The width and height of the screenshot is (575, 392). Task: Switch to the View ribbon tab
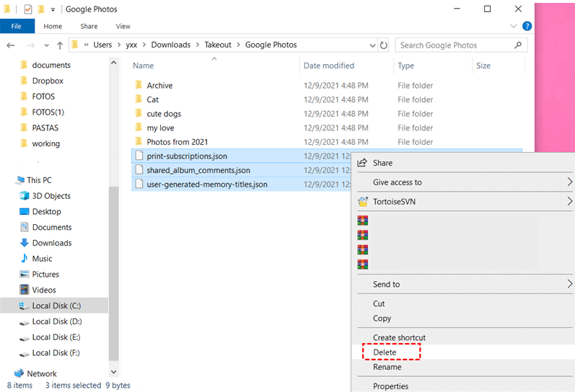coord(123,26)
